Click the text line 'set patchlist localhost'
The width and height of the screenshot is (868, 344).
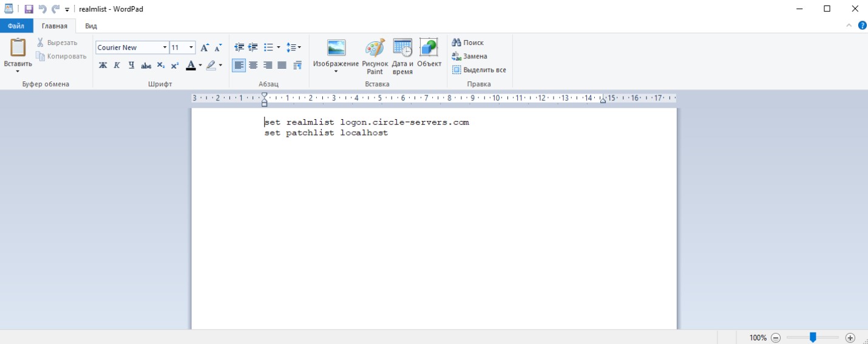tap(326, 133)
